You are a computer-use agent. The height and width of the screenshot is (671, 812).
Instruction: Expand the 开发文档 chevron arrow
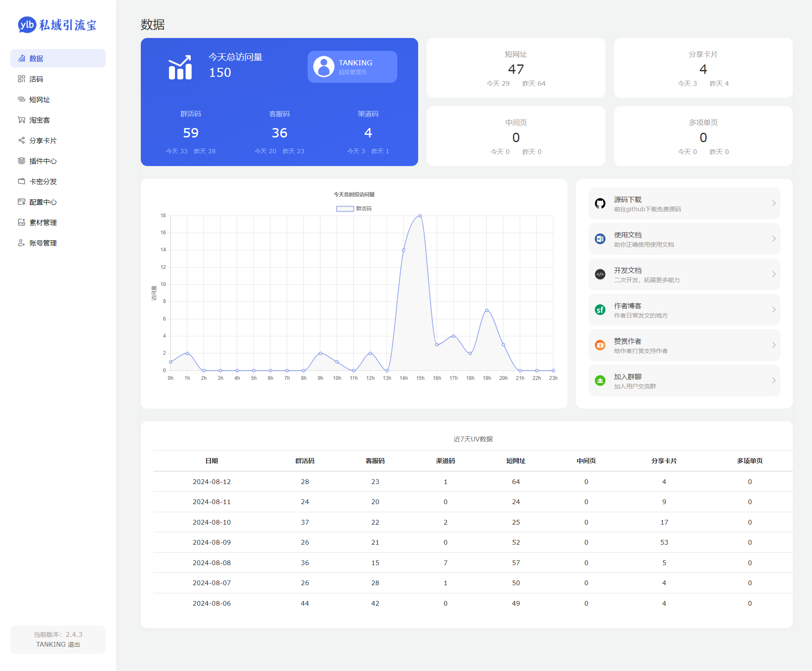tap(774, 274)
